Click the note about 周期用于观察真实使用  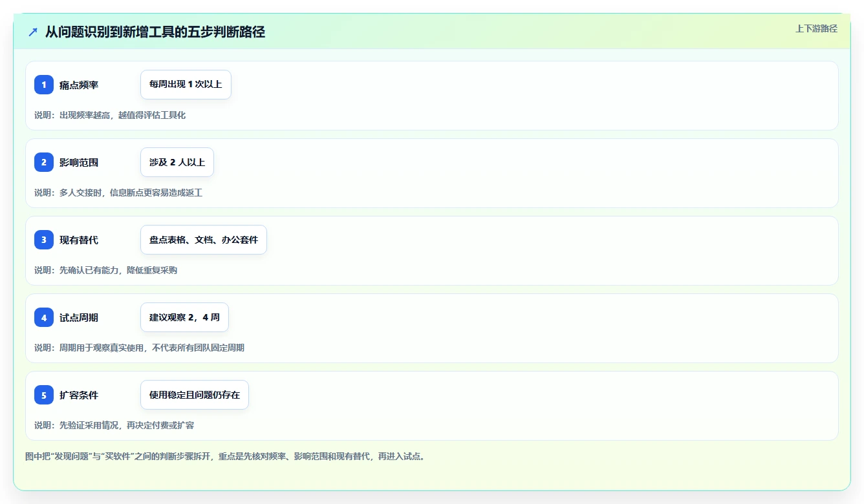(x=139, y=348)
